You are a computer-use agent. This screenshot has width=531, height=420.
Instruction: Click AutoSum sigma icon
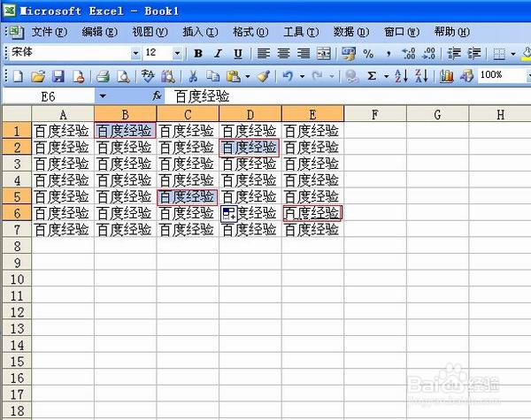(372, 76)
